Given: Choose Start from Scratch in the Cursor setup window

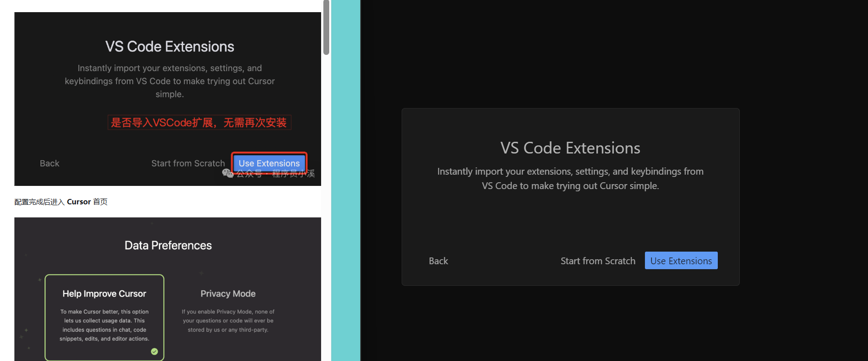Looking at the screenshot, I should point(598,261).
